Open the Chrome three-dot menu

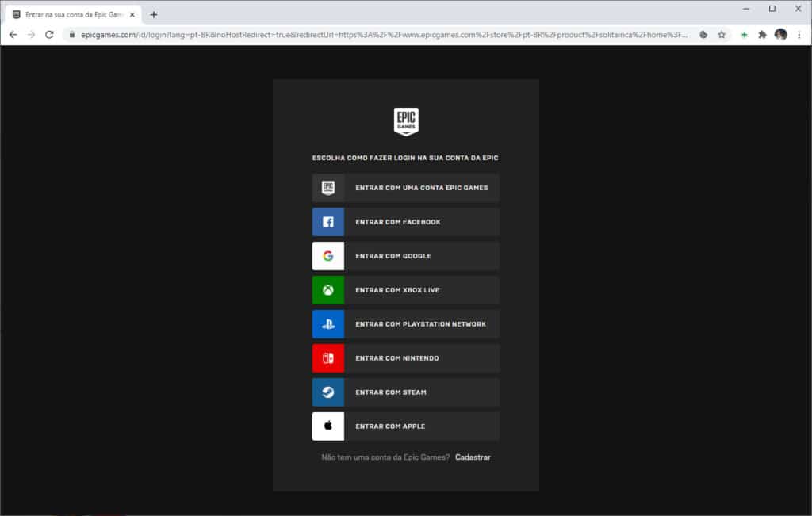[x=799, y=35]
